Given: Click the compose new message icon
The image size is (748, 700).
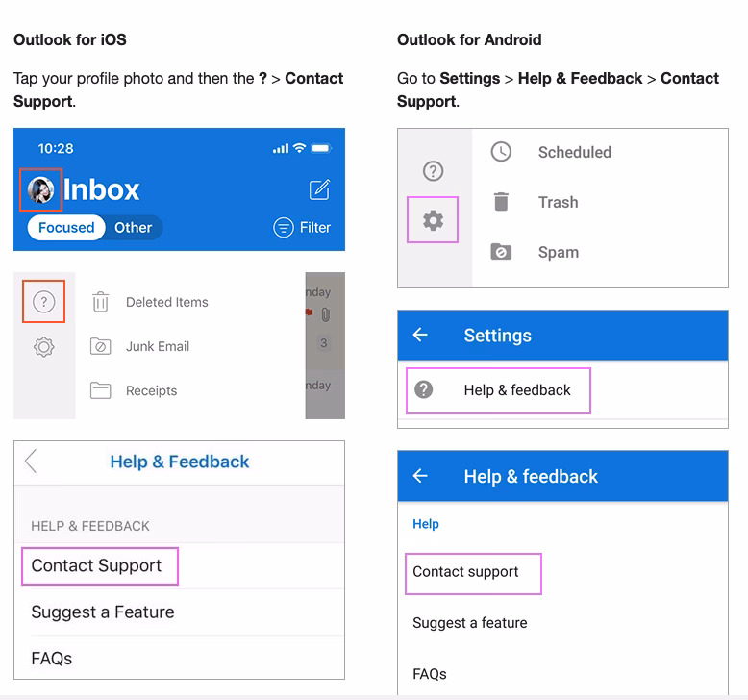Looking at the screenshot, I should pos(319,190).
